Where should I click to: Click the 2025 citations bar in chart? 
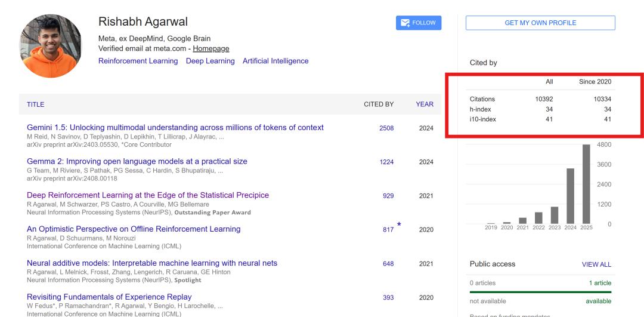point(586,184)
